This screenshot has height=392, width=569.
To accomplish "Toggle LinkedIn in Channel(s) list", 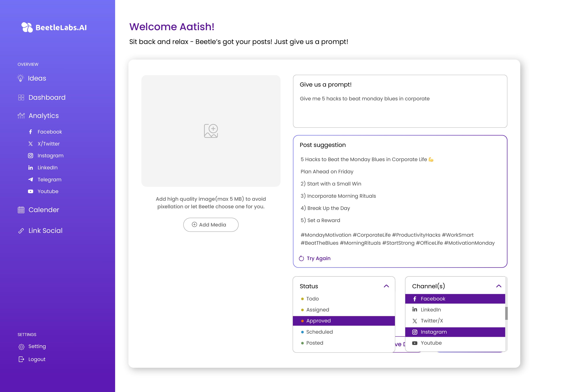I will pyautogui.click(x=430, y=310).
